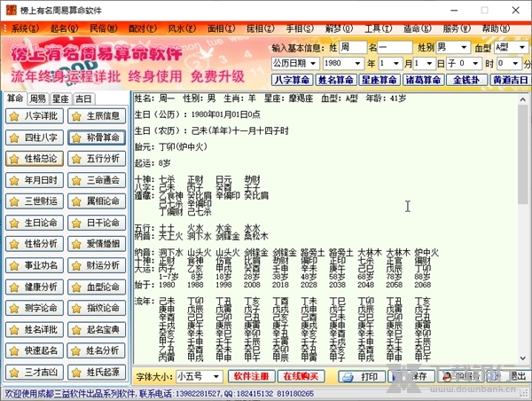Open the 性别 gender dropdown
The image size is (532, 401).
[464, 47]
